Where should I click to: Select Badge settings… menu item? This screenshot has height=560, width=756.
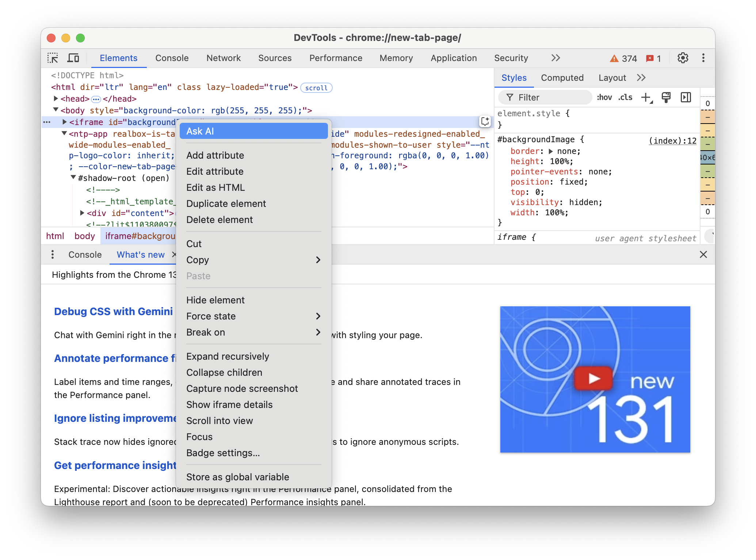pyautogui.click(x=253, y=453)
